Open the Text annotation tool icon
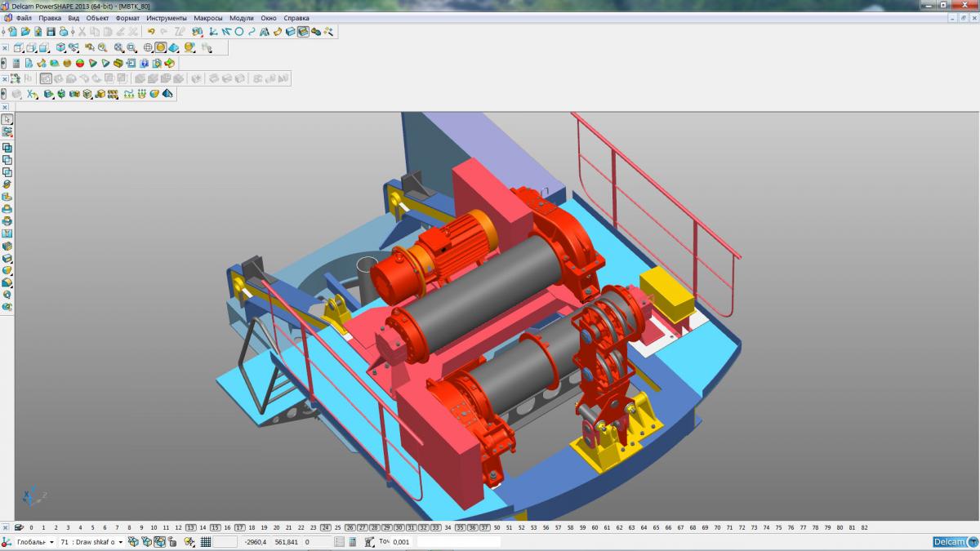The width and height of the screenshot is (980, 551). click(265, 32)
